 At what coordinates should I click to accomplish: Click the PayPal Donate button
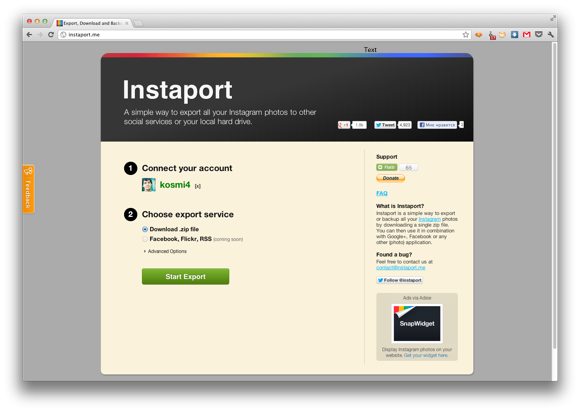[391, 178]
